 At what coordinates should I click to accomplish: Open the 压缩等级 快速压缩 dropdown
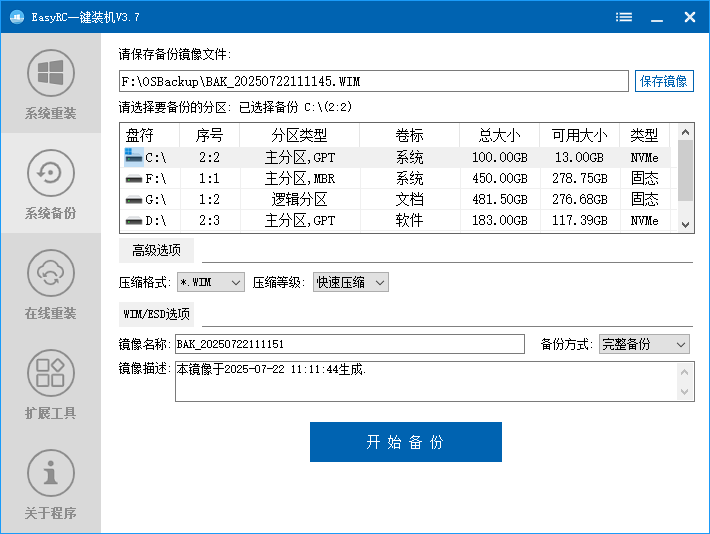coord(350,282)
